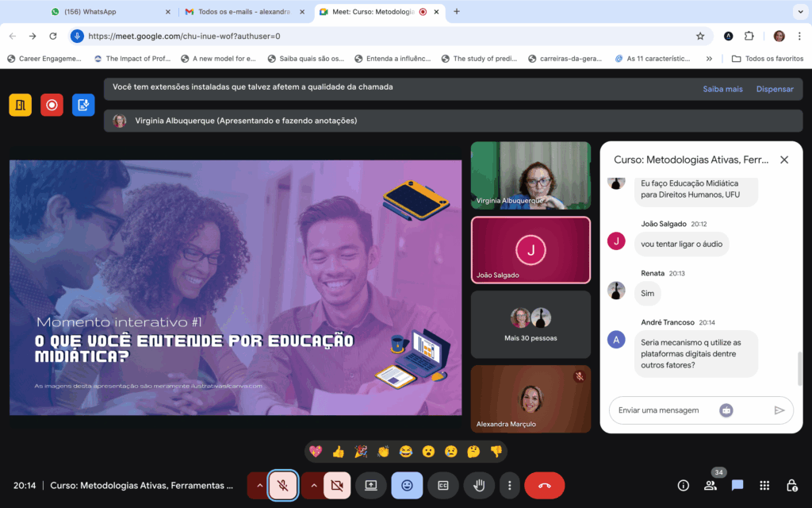
Task: Open the three-dot more options menu
Action: (510, 485)
